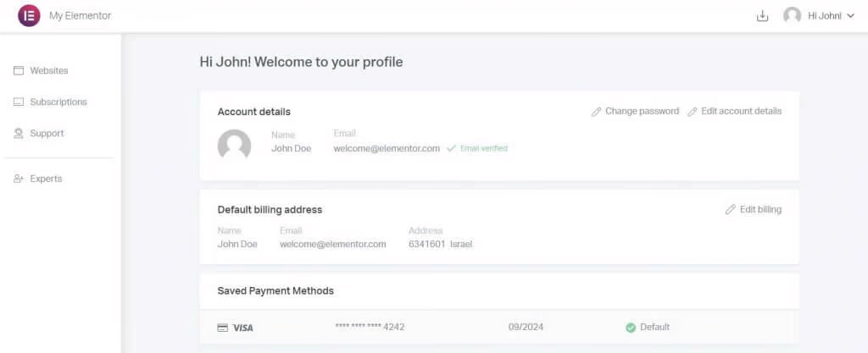The image size is (868, 353).
Task: Click the Default billing address heading
Action: [270, 210]
